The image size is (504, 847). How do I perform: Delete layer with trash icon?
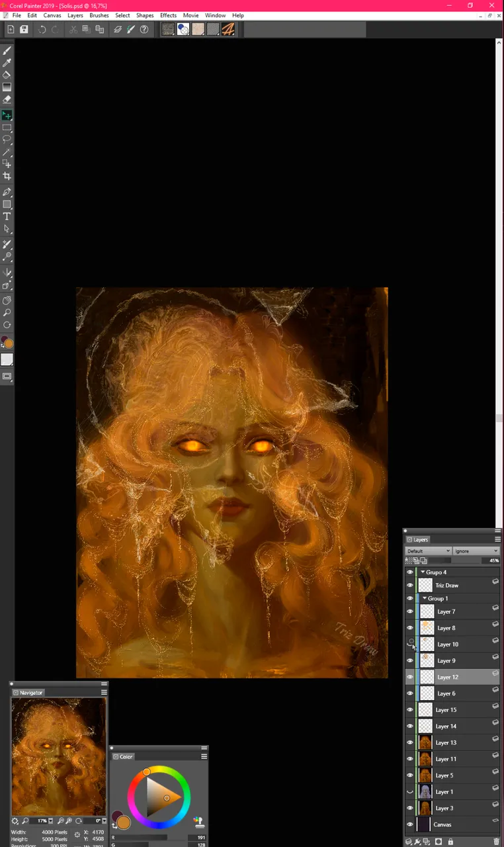(497, 842)
